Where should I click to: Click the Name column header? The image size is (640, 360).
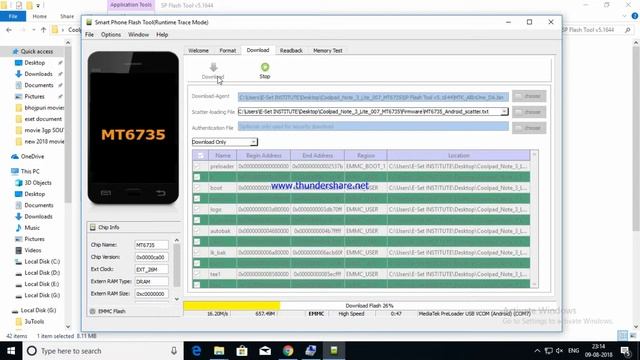[222, 156]
